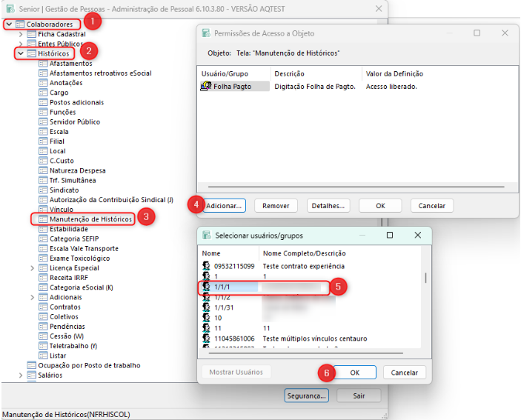Click the icon beside Ocupação por Posto de trabalho

tap(31, 365)
